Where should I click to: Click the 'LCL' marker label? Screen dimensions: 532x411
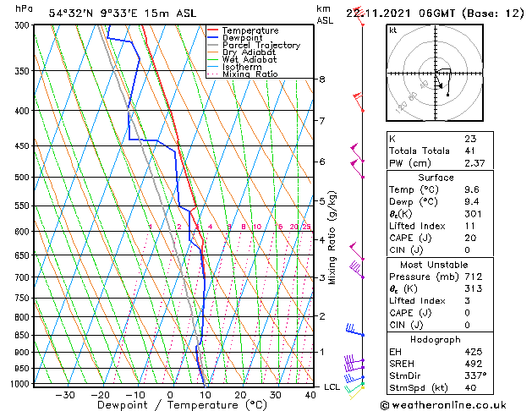coord(332,387)
